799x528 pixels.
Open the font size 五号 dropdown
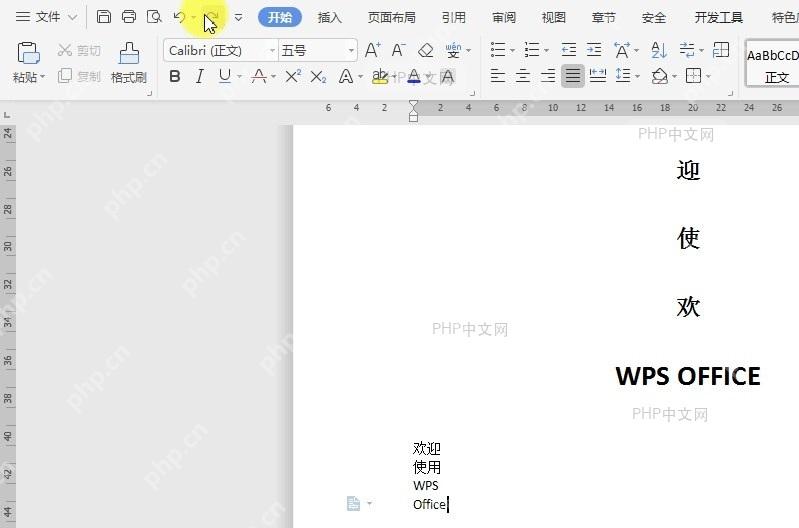(x=351, y=50)
